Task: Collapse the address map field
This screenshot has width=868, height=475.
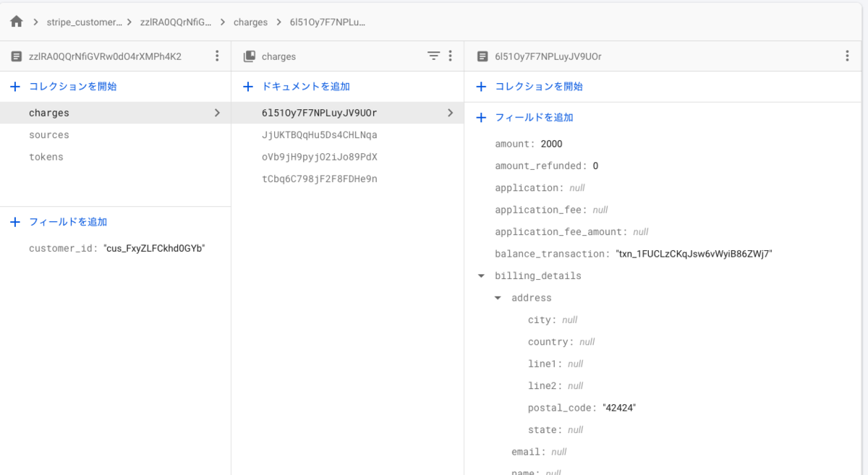Action: (x=497, y=297)
